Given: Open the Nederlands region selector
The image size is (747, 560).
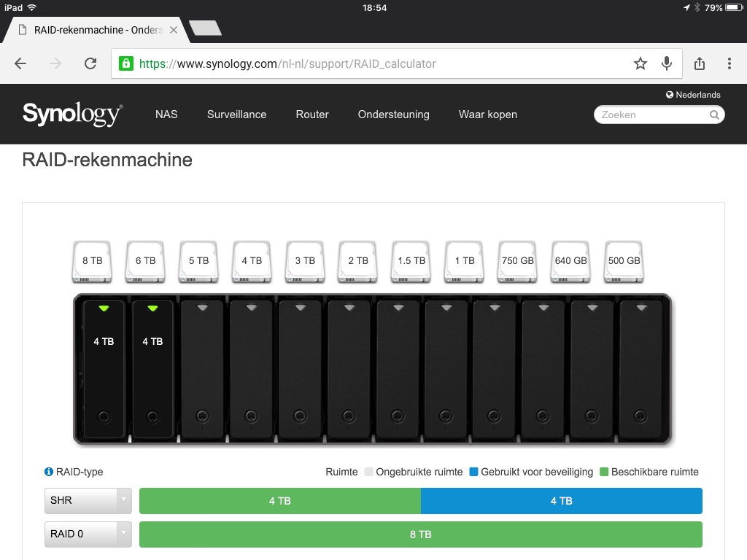Looking at the screenshot, I should point(693,95).
